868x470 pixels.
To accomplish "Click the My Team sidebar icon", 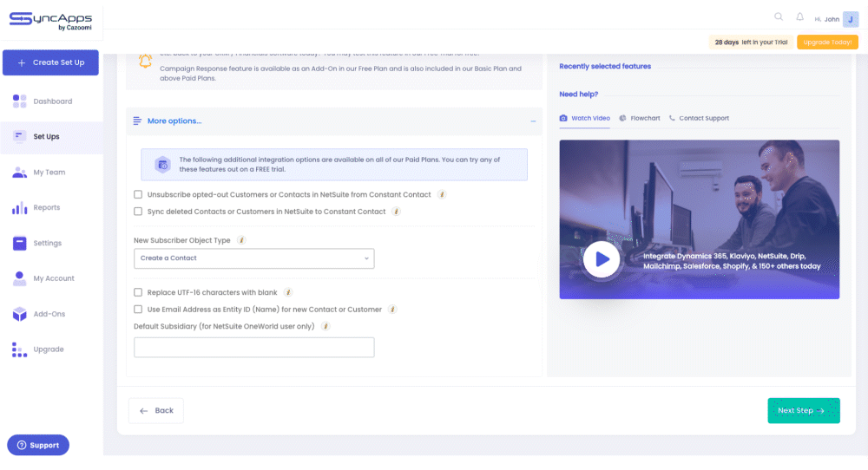I will pyautogui.click(x=19, y=172).
